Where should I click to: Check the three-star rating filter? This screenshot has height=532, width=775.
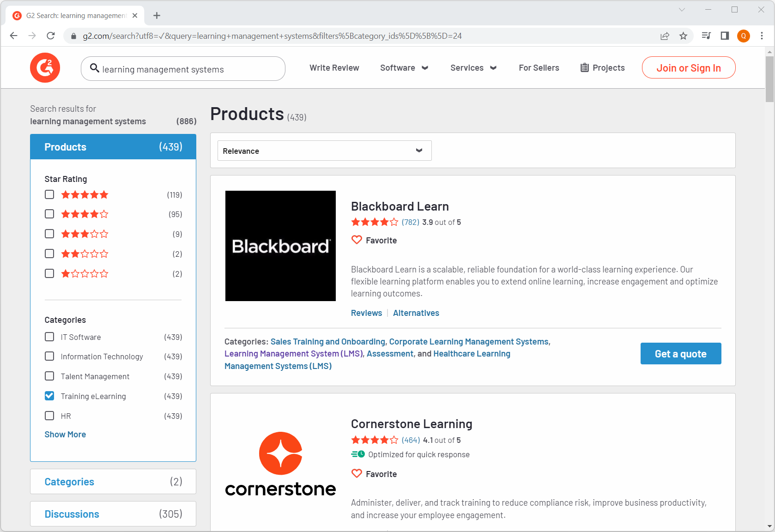49,234
